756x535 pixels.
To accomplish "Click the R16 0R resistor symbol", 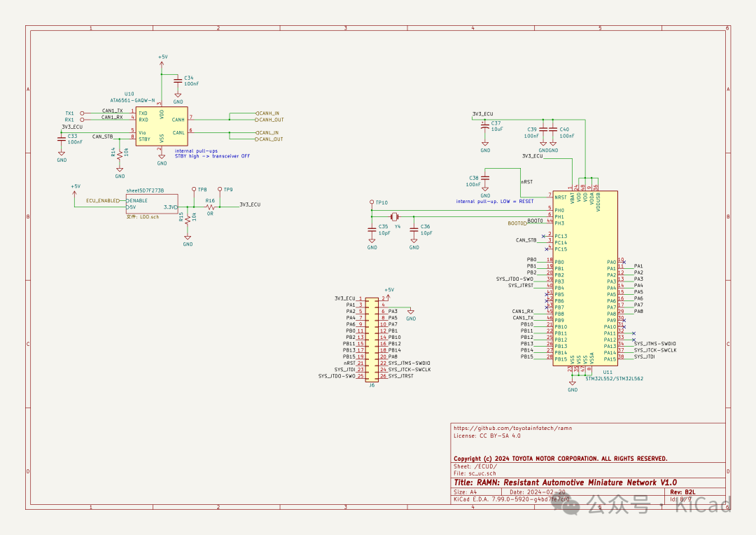I will tap(210, 207).
